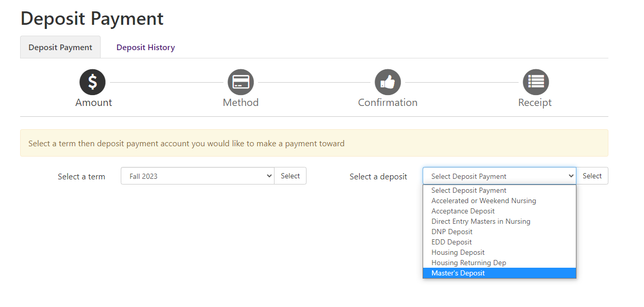Click the thumbs-up Confirmation step icon
The width and height of the screenshot is (644, 307).
pyautogui.click(x=388, y=82)
